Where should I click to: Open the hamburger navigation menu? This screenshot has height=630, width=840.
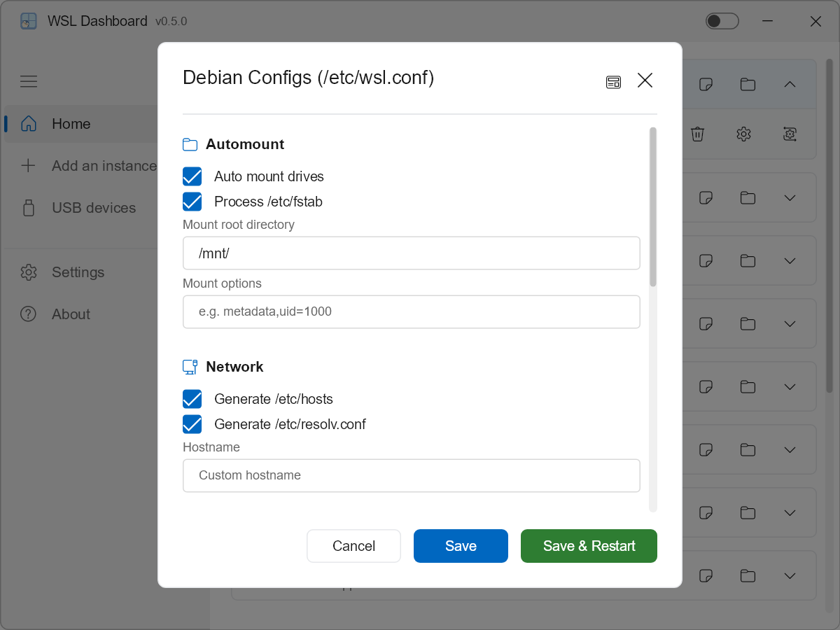pyautogui.click(x=29, y=81)
